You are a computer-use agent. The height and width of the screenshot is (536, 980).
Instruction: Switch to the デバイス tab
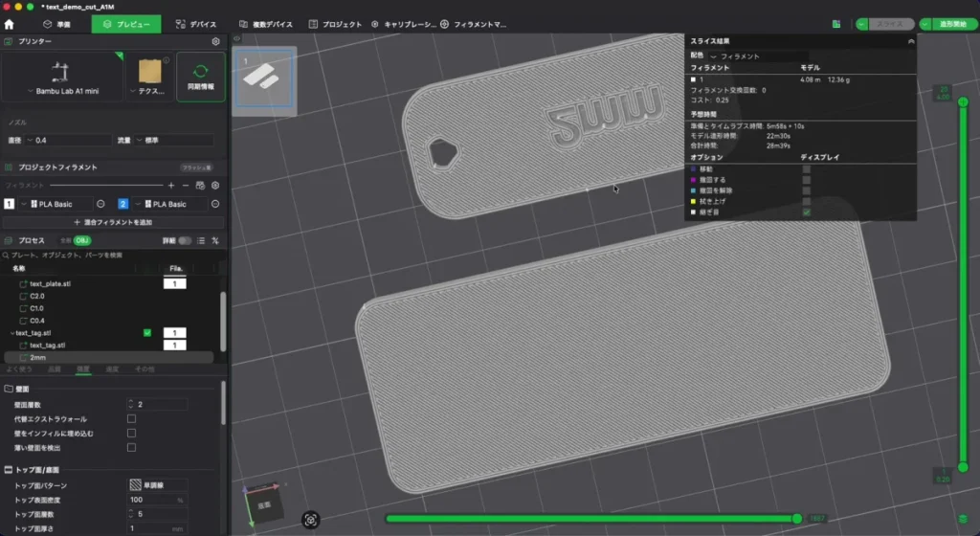click(196, 24)
